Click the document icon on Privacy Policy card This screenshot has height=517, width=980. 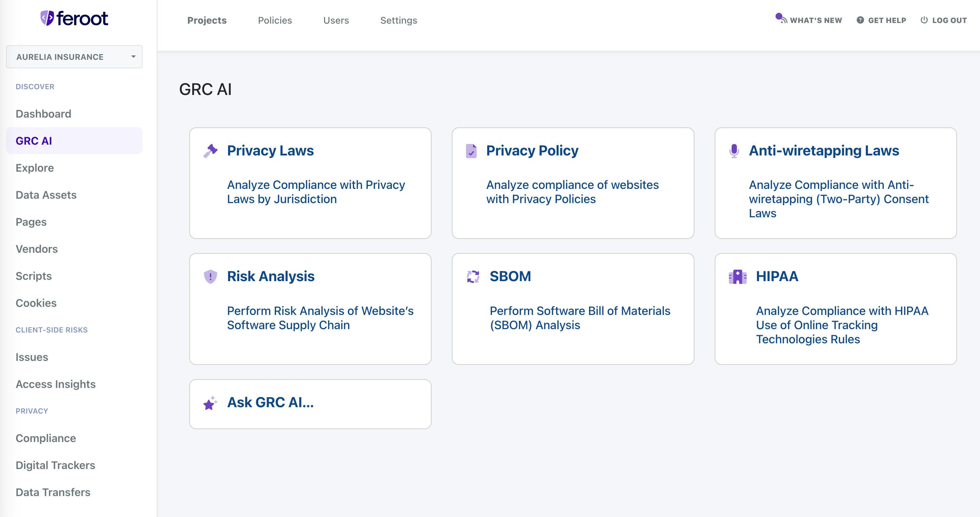471,151
